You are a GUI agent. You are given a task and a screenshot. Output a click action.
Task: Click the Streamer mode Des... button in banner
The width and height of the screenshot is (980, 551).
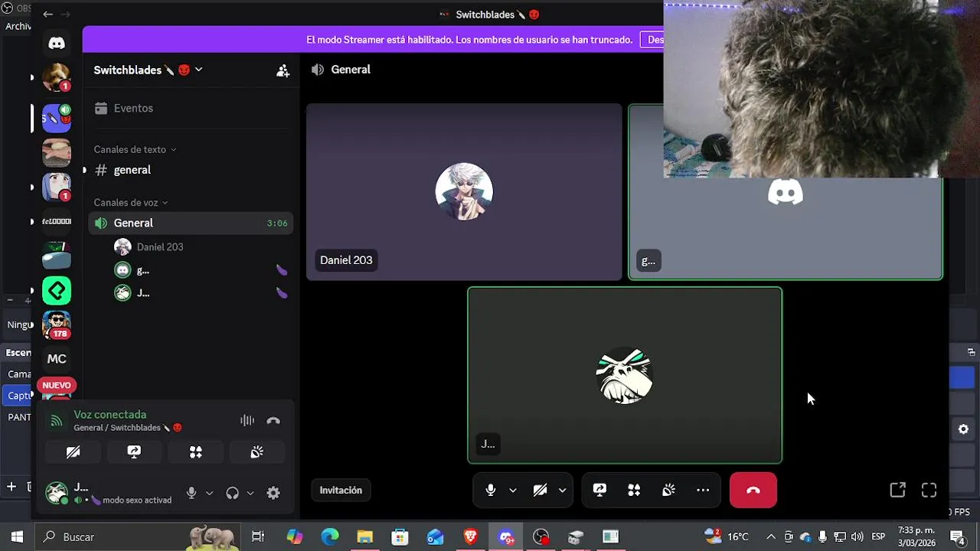tap(652, 40)
